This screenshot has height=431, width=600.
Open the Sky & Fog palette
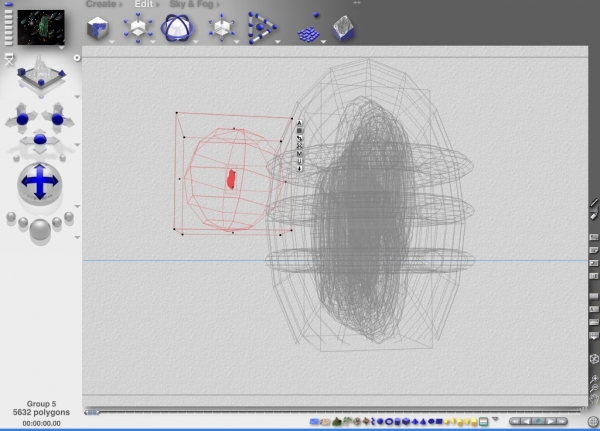click(191, 4)
